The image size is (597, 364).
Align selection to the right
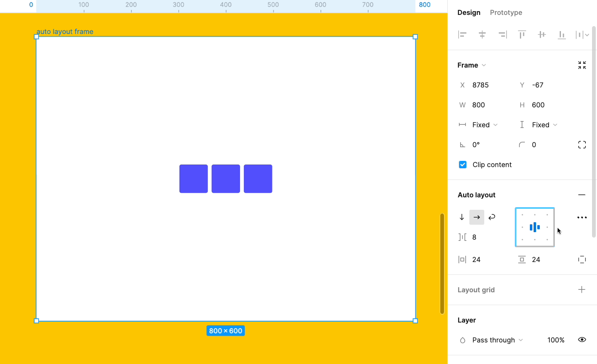point(502,35)
